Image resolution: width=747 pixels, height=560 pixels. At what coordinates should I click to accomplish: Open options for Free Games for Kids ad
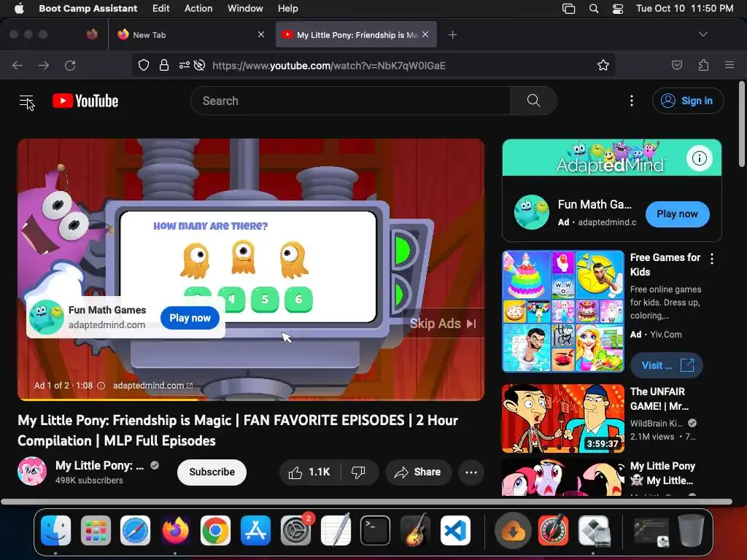coord(712,259)
